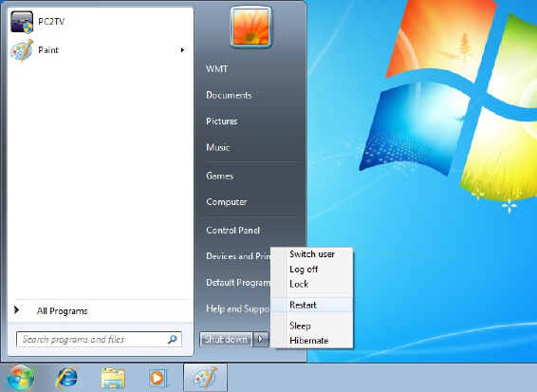Click the search magnifier icon
The width and height of the screenshot is (537, 392).
pyautogui.click(x=173, y=340)
